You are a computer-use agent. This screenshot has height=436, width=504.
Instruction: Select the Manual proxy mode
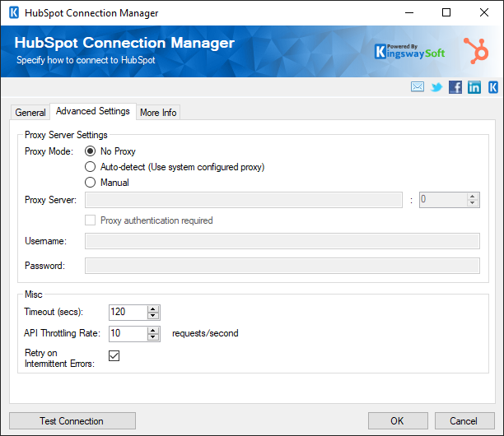(x=90, y=183)
